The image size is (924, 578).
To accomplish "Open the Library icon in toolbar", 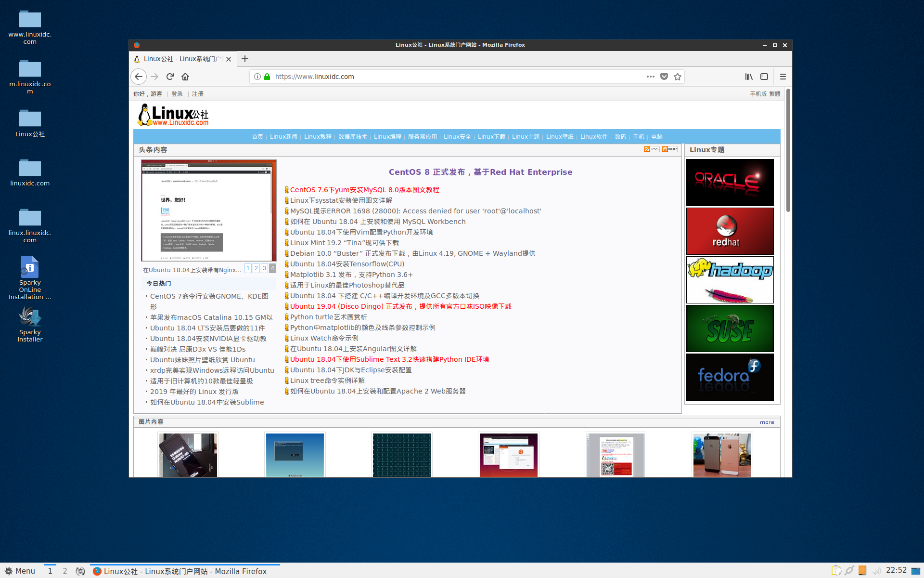I will tap(749, 77).
